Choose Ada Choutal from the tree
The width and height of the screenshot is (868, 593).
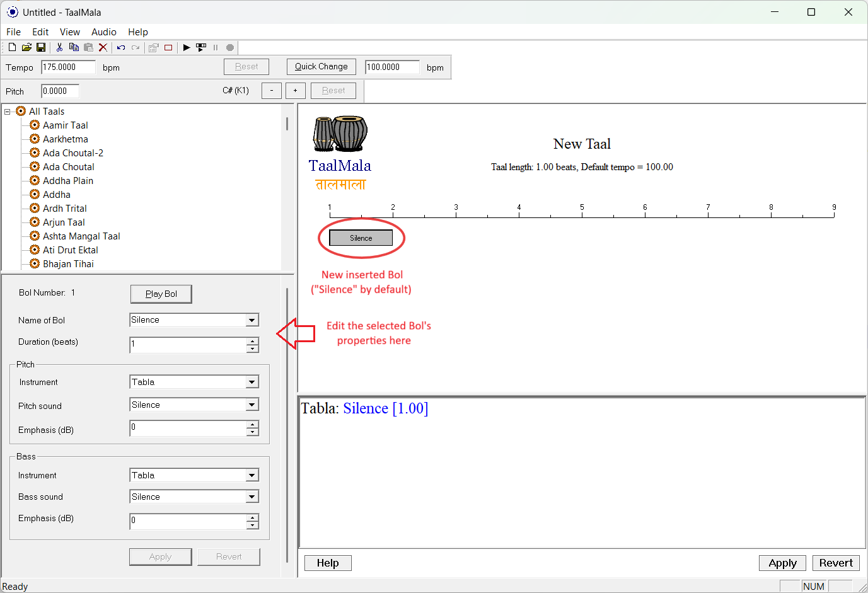pos(69,167)
